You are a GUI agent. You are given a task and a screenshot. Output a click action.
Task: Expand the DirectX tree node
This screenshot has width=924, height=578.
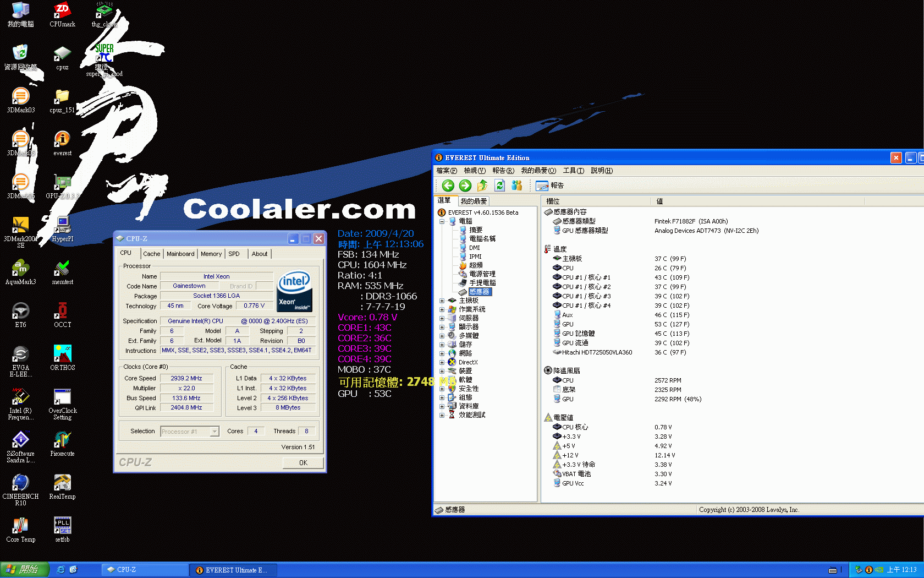pyautogui.click(x=442, y=362)
